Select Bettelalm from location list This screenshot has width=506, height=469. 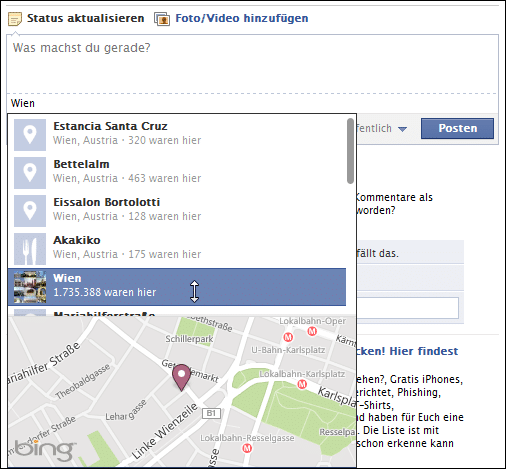click(x=177, y=173)
